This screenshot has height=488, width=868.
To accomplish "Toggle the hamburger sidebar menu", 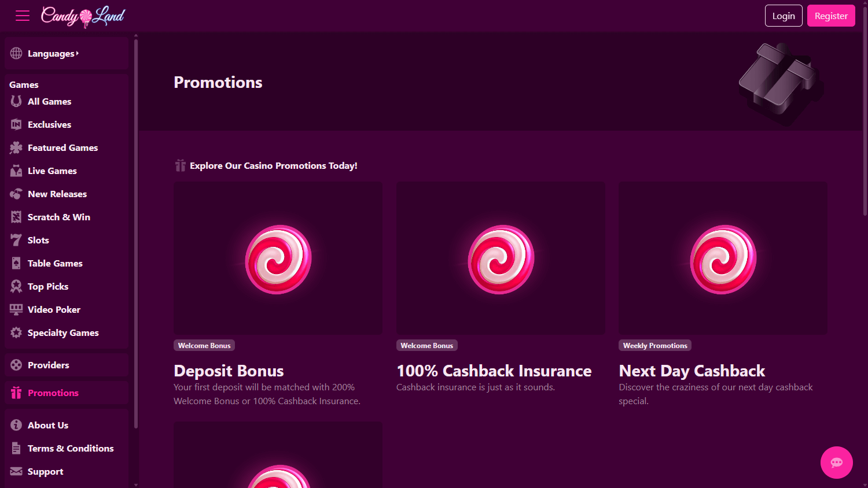I will [x=22, y=16].
